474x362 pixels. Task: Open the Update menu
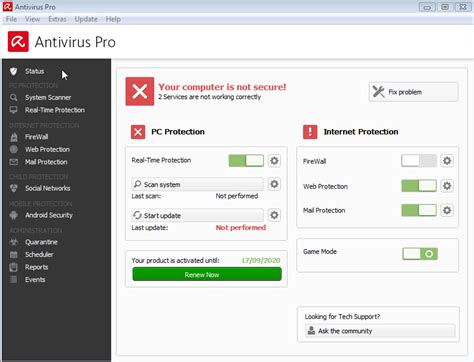pos(86,19)
